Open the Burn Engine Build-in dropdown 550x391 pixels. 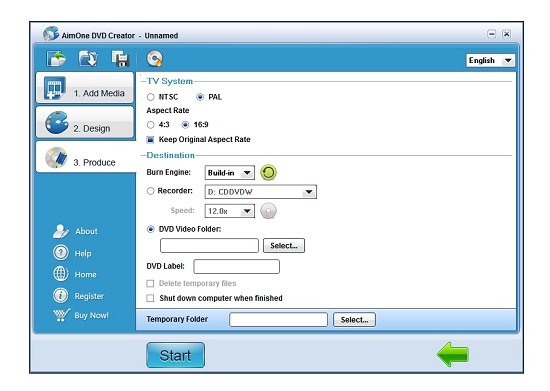(230, 173)
